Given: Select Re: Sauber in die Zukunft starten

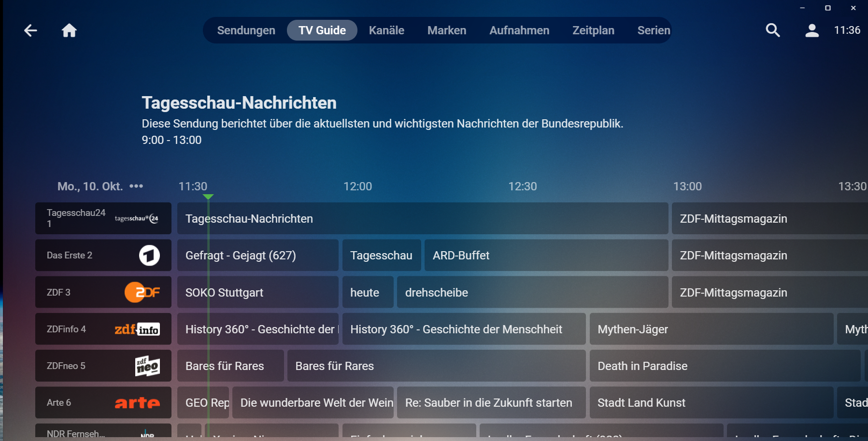Looking at the screenshot, I should 491,403.
